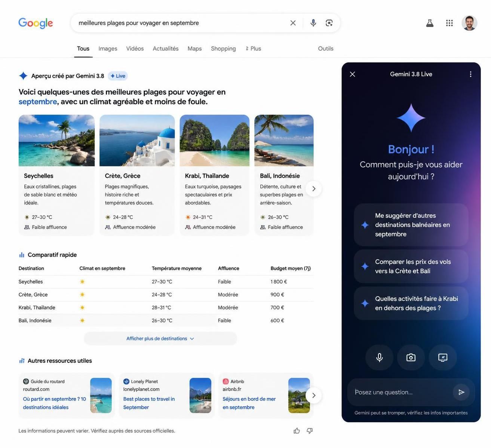Screen dimensions: 491x448
Task: Switch to the Shopping tab
Action: point(223,49)
